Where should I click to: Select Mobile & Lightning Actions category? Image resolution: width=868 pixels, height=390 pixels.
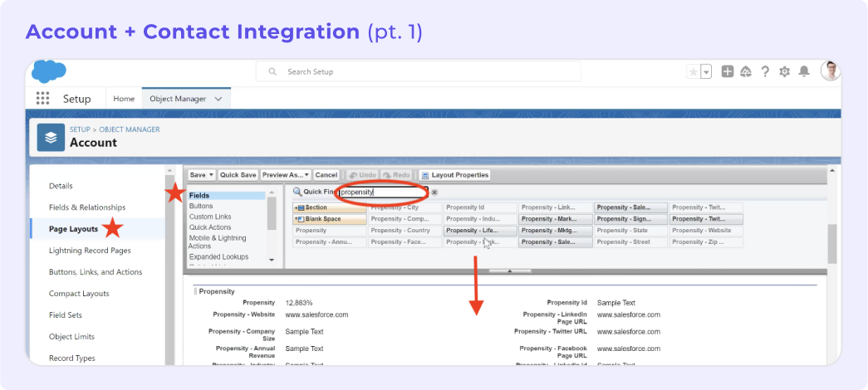click(218, 241)
